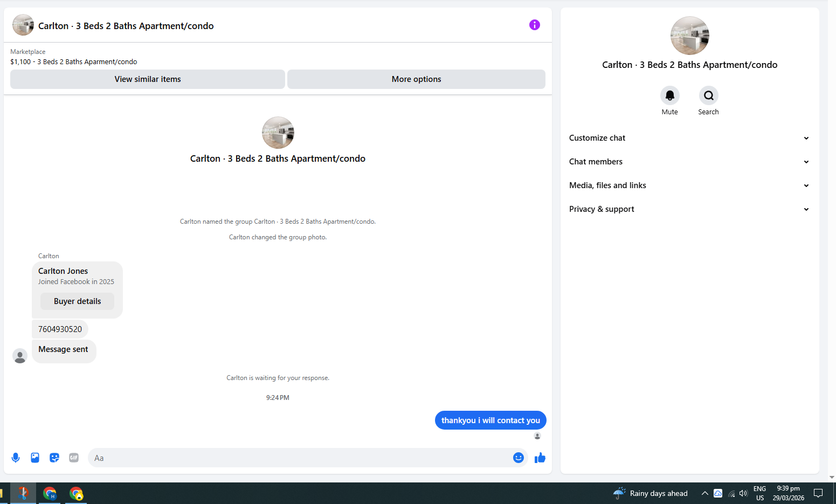Viewport: 836px width, 504px height.
Task: Expand Privacy & support section
Action: pyautogui.click(x=689, y=209)
